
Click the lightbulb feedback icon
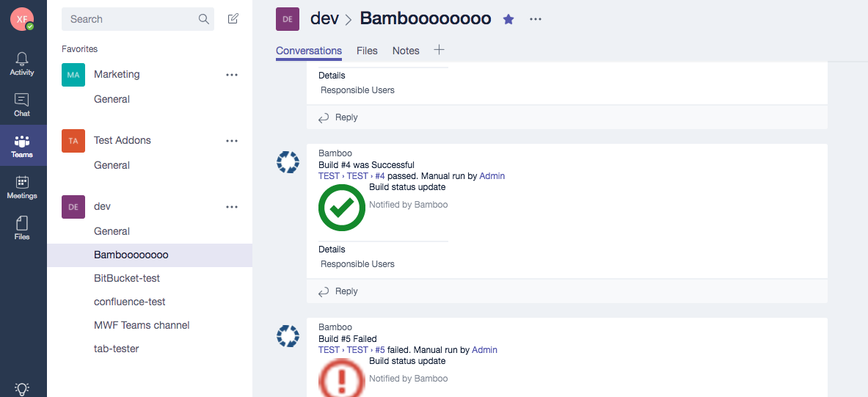pyautogui.click(x=22, y=389)
